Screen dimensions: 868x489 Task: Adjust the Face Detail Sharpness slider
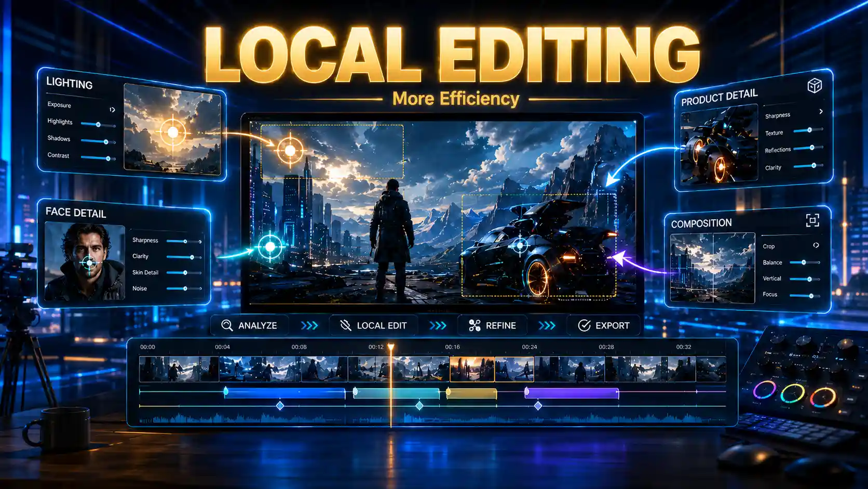(185, 241)
